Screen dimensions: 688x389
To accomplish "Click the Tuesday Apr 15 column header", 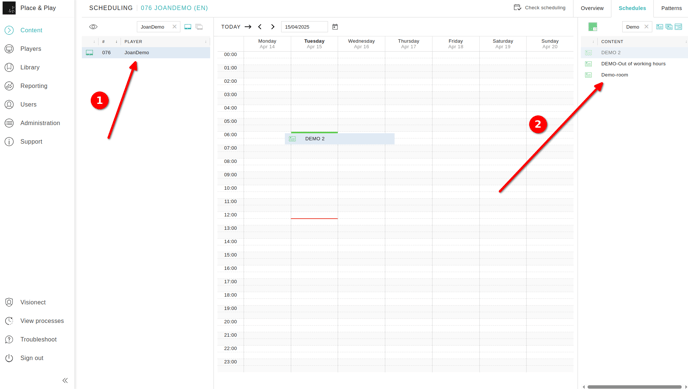I will pyautogui.click(x=314, y=44).
